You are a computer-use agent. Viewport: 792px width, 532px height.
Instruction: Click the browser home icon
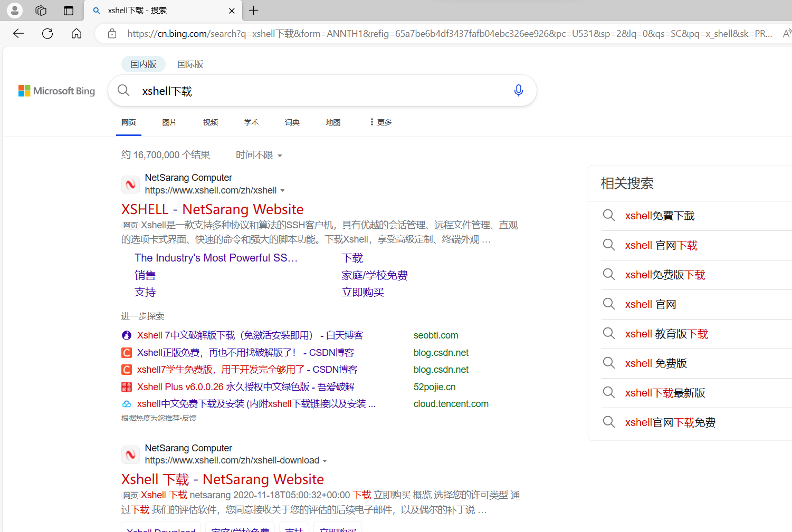pos(76,33)
